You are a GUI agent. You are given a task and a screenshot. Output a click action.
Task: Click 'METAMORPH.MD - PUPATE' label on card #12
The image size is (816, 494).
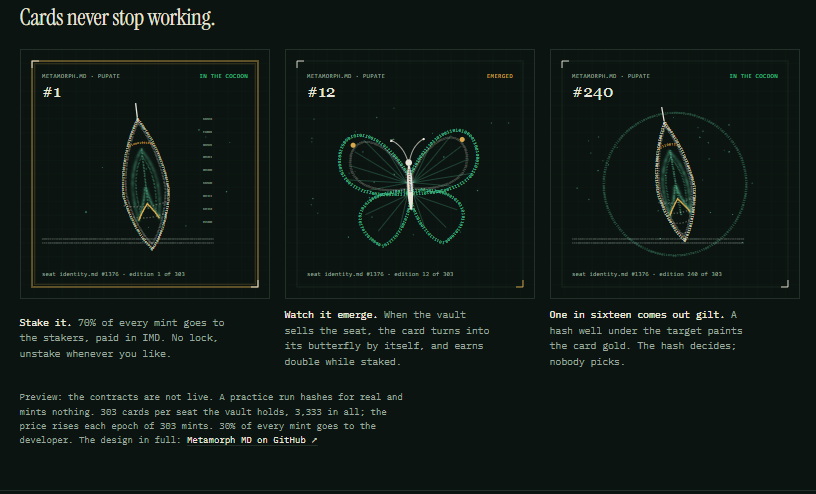point(346,76)
